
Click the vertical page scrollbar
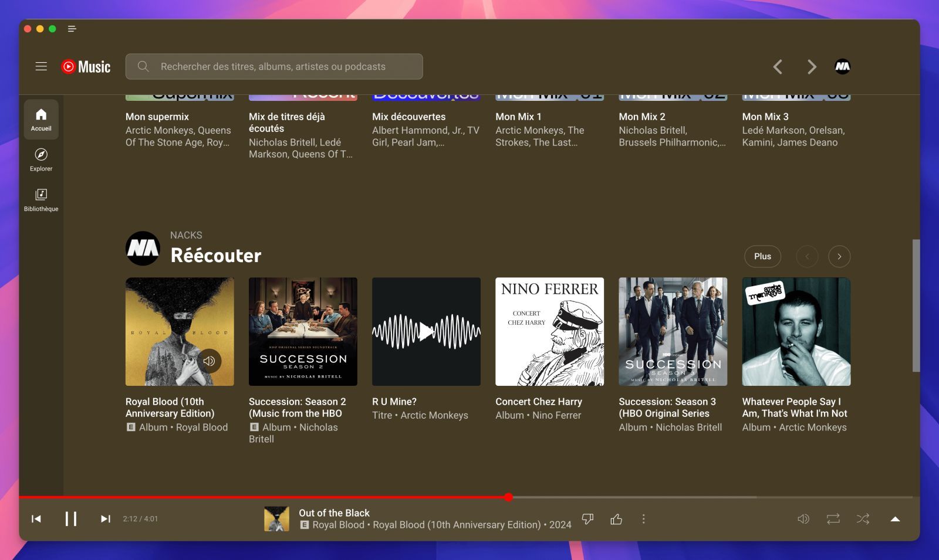(x=916, y=305)
